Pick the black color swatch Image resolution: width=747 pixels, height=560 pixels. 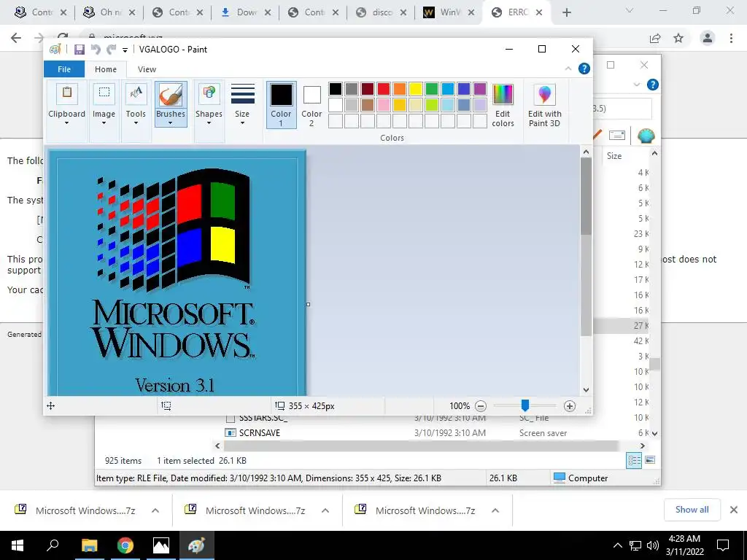(x=336, y=89)
